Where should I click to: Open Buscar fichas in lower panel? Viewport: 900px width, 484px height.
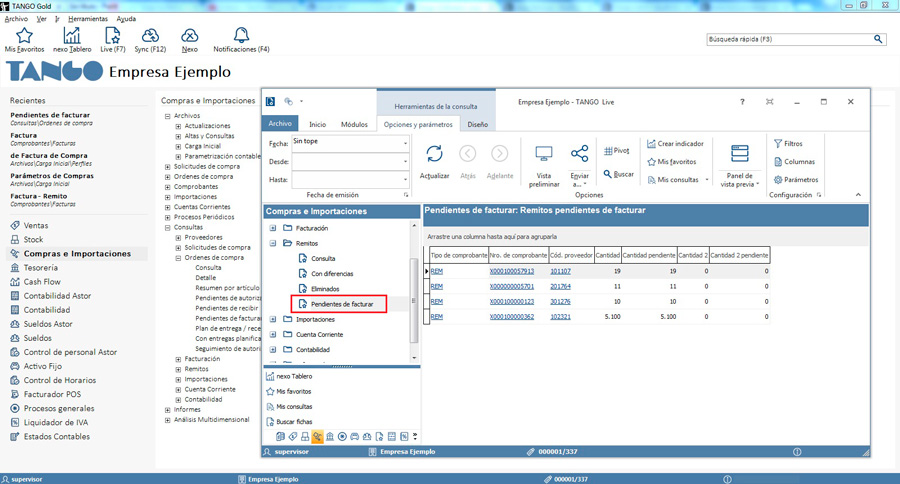pos(289,421)
